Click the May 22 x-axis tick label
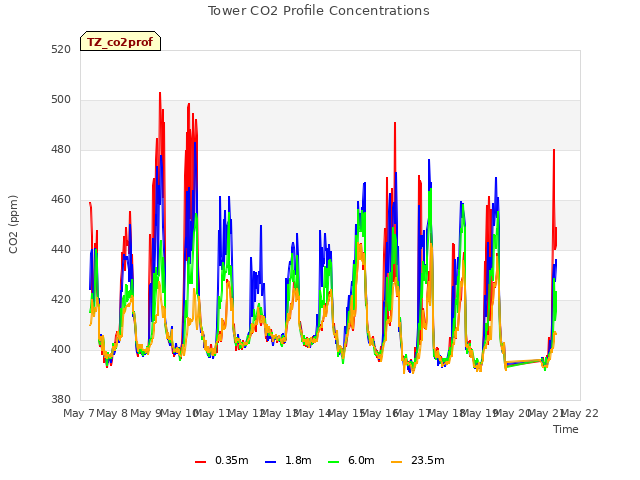 pos(580,413)
